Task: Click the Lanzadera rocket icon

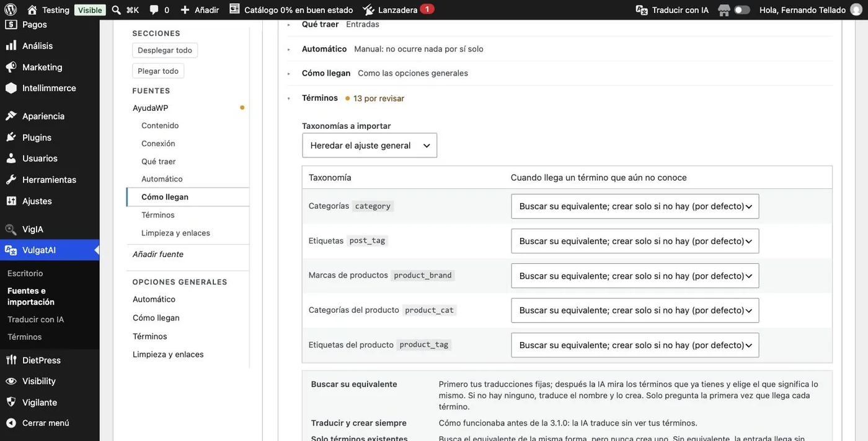Action: point(368,10)
